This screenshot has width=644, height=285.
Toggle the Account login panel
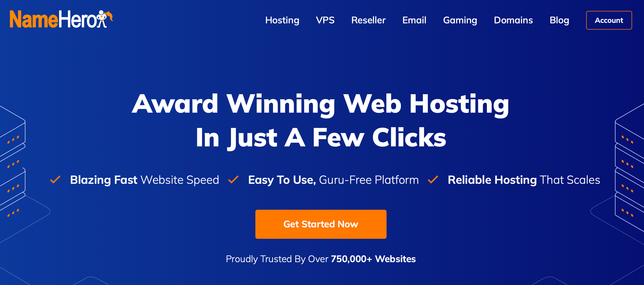pyautogui.click(x=609, y=20)
